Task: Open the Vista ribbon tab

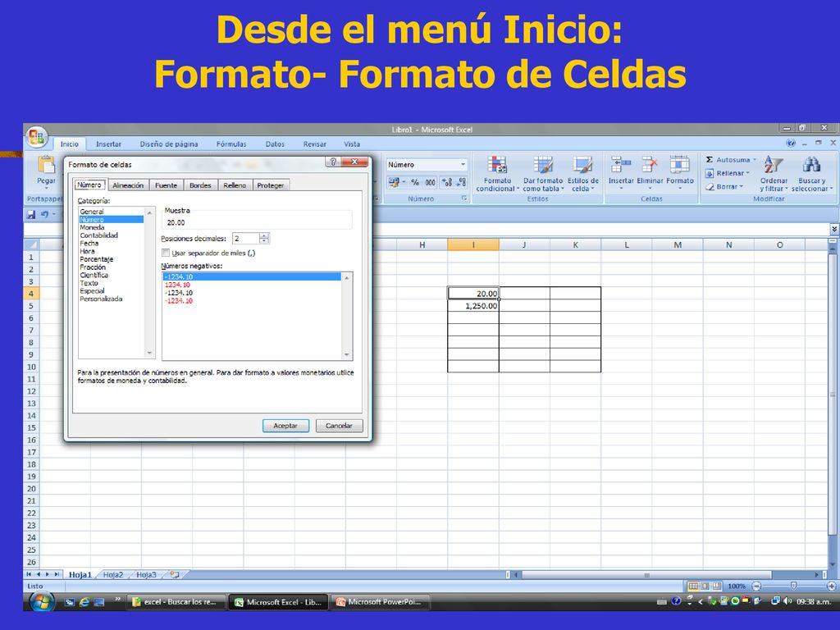Action: point(351,144)
